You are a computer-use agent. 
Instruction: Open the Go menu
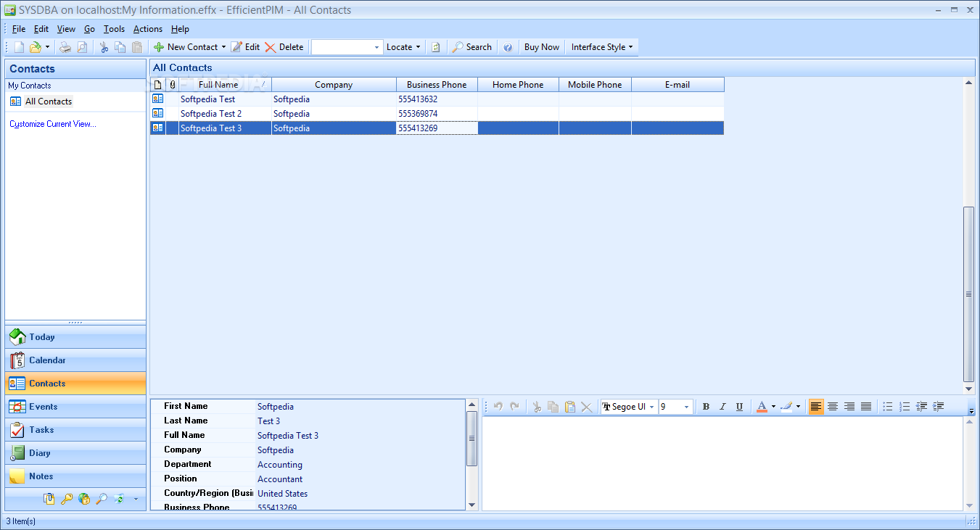pyautogui.click(x=89, y=29)
